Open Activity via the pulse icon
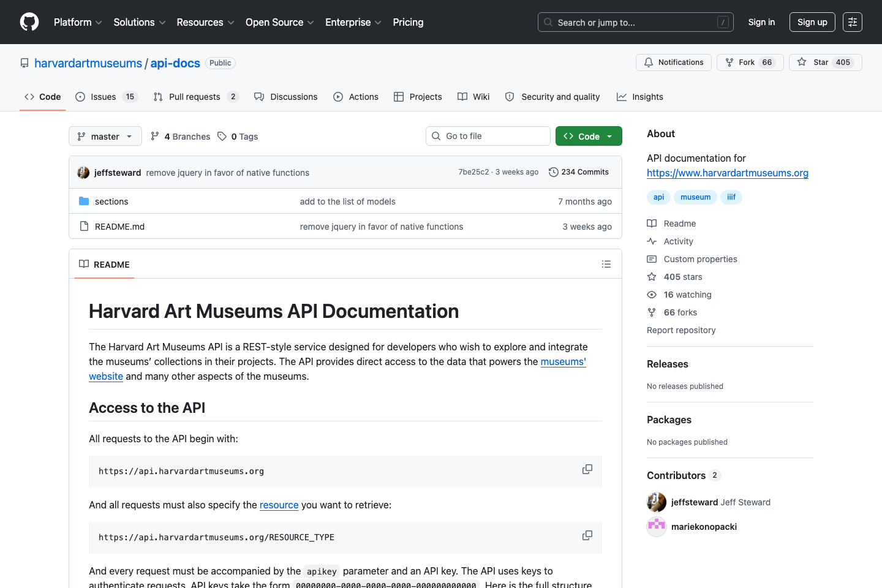This screenshot has height=588, width=882. pos(652,241)
